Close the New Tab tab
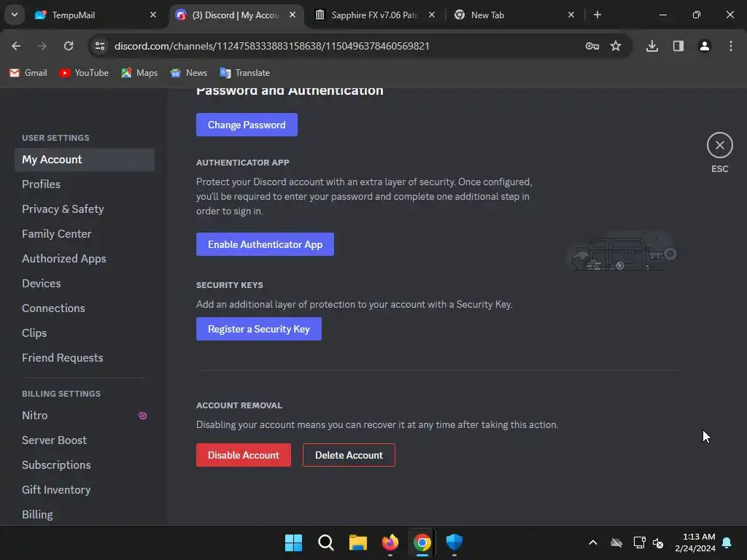 pyautogui.click(x=570, y=15)
